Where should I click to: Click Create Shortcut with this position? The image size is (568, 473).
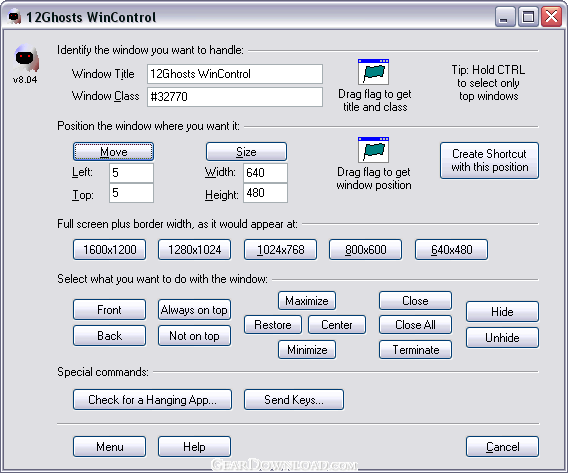click(489, 160)
